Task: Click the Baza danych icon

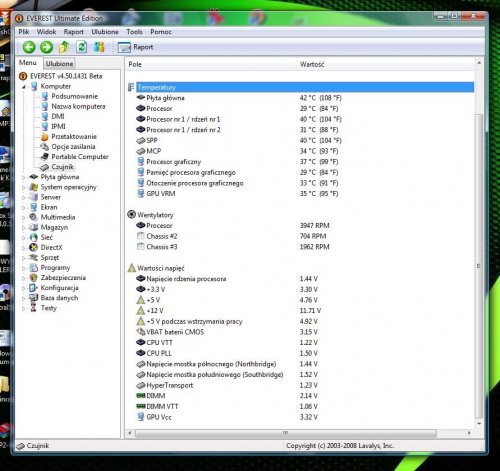Action: click(33, 298)
